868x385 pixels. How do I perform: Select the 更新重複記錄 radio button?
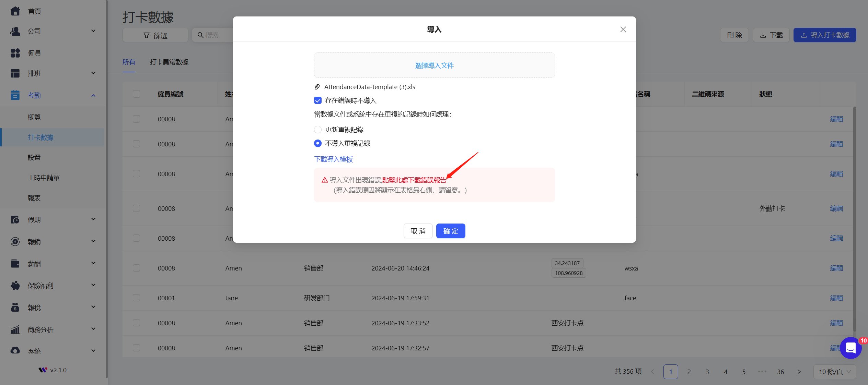point(317,130)
